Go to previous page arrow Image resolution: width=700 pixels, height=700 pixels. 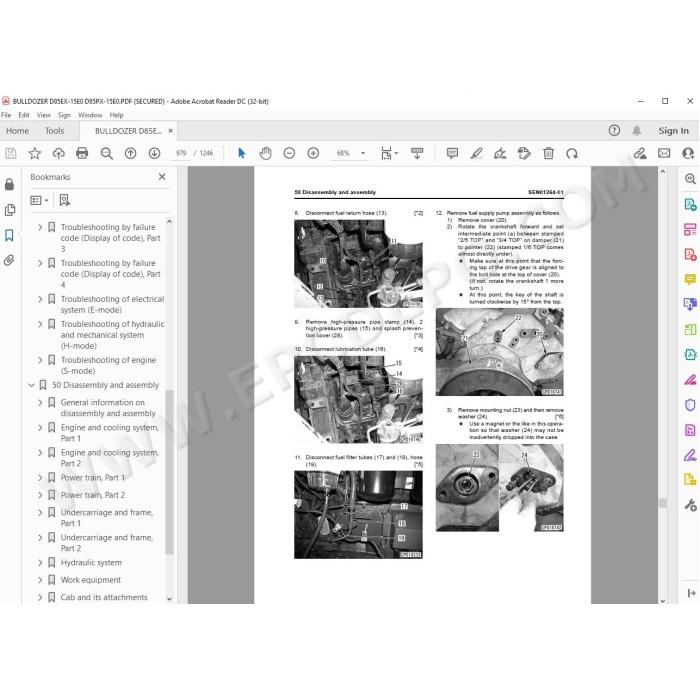click(130, 154)
